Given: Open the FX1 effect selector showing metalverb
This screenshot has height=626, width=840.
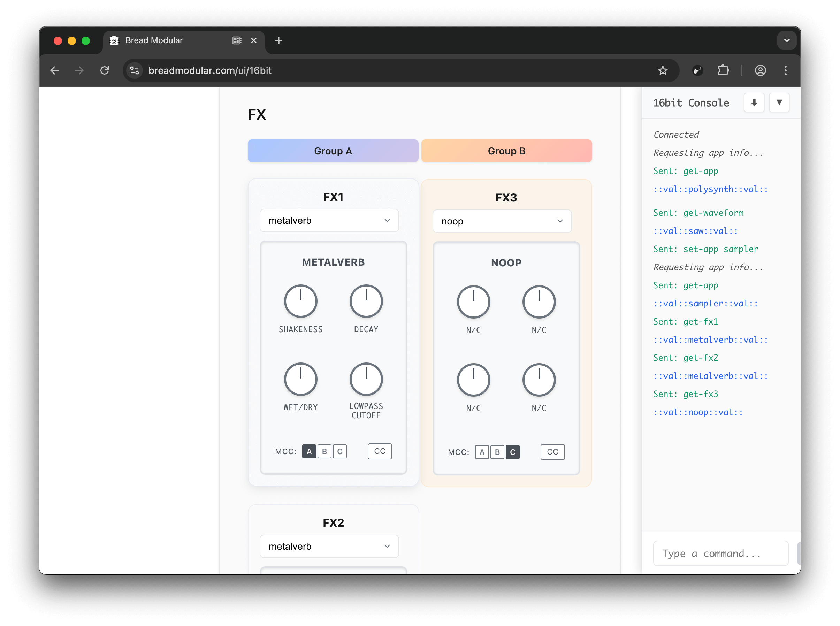Looking at the screenshot, I should point(329,220).
